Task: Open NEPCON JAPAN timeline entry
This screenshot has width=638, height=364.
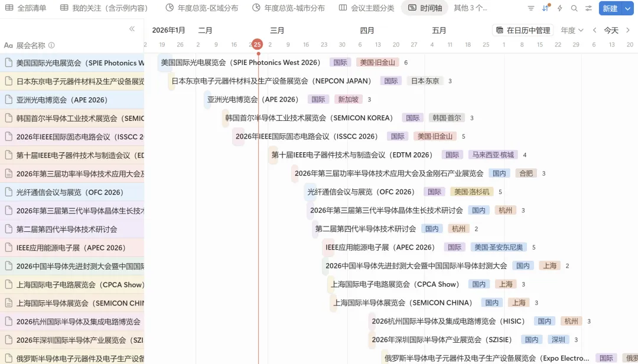Action: tap(271, 81)
